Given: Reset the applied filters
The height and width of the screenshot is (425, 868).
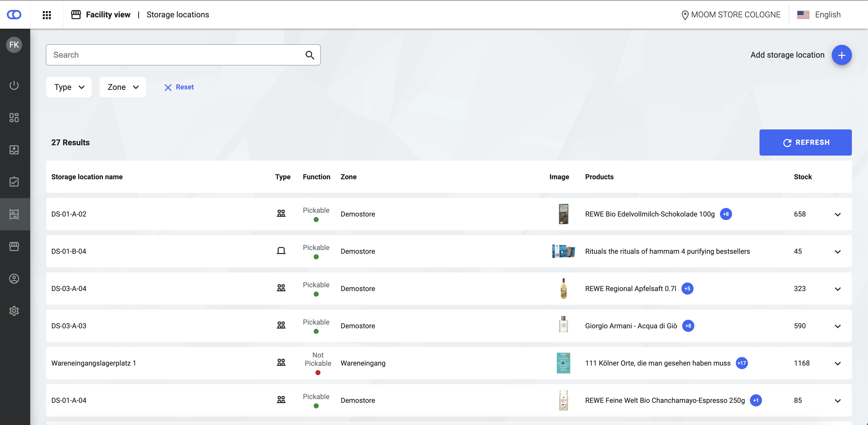Looking at the screenshot, I should 179,87.
